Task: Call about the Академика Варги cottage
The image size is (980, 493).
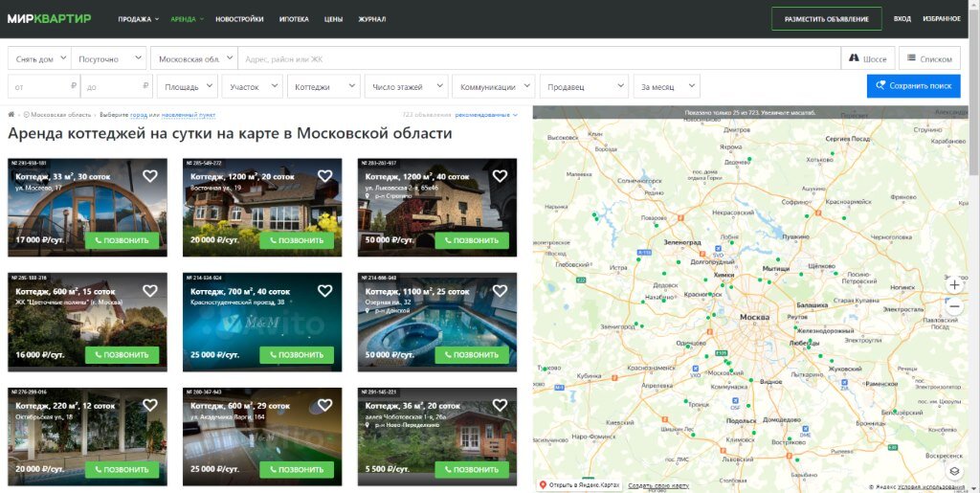Action: 297,469
